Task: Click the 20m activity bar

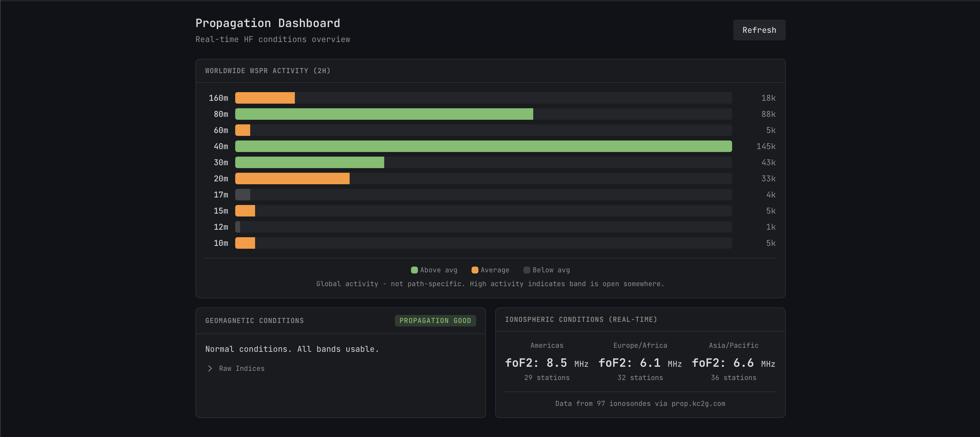Action: coord(292,178)
